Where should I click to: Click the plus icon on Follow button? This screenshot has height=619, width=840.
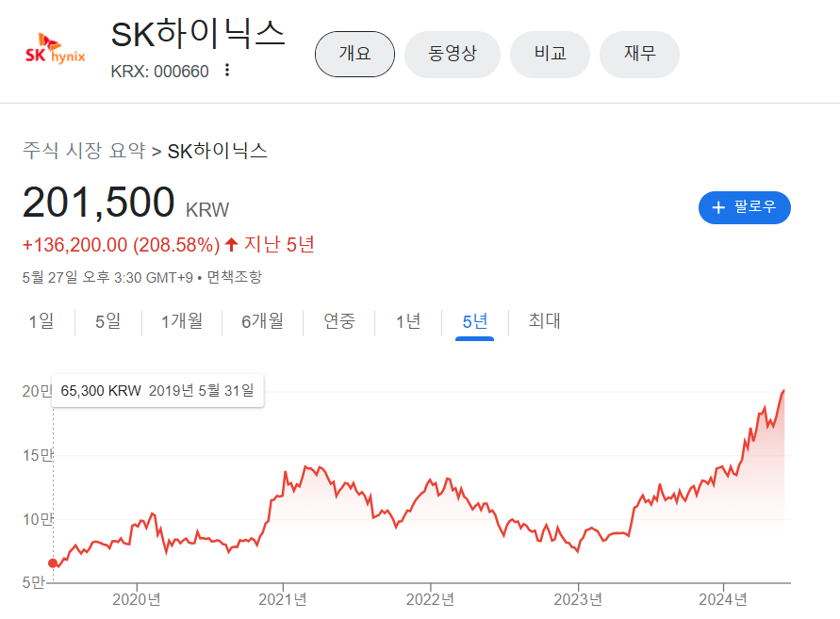(718, 207)
